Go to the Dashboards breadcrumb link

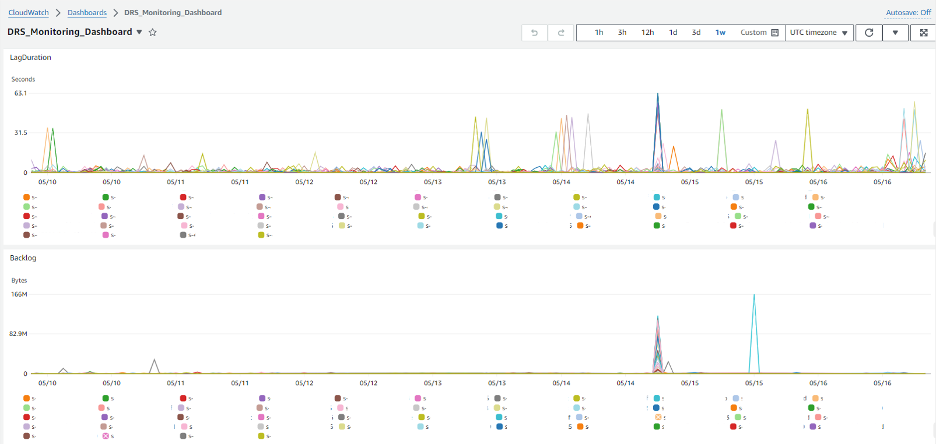(x=87, y=12)
